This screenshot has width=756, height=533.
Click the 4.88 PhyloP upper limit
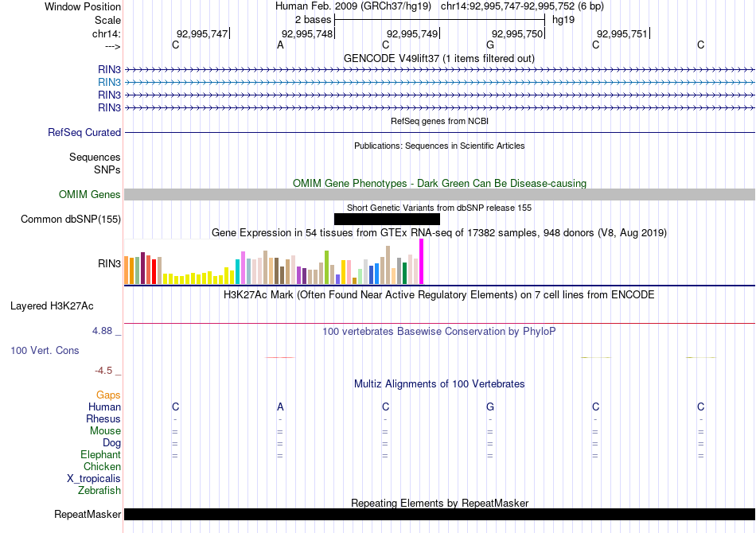point(102,331)
